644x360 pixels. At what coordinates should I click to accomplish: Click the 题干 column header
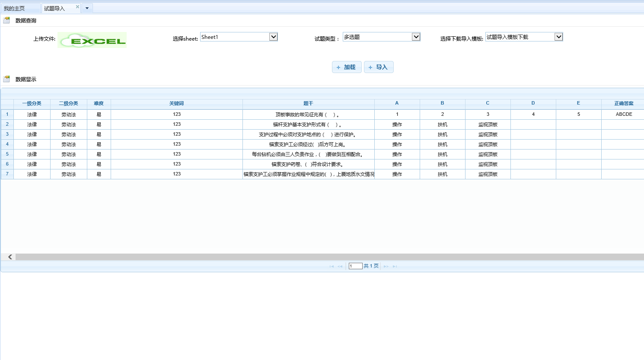(x=308, y=103)
